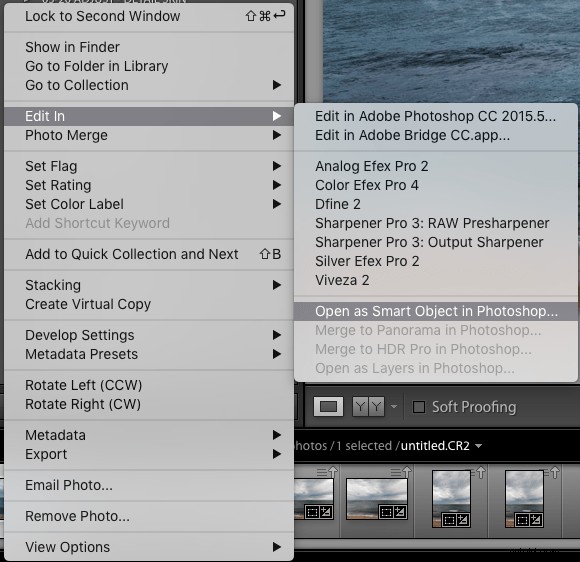Select the landscape filmstrip thumbnail left of the portraits

pos(377,499)
